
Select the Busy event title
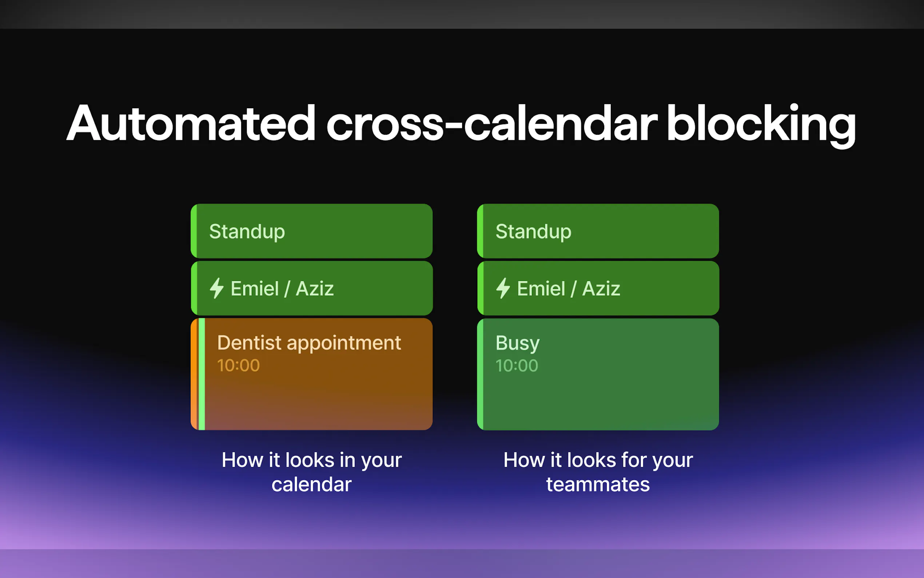(517, 343)
